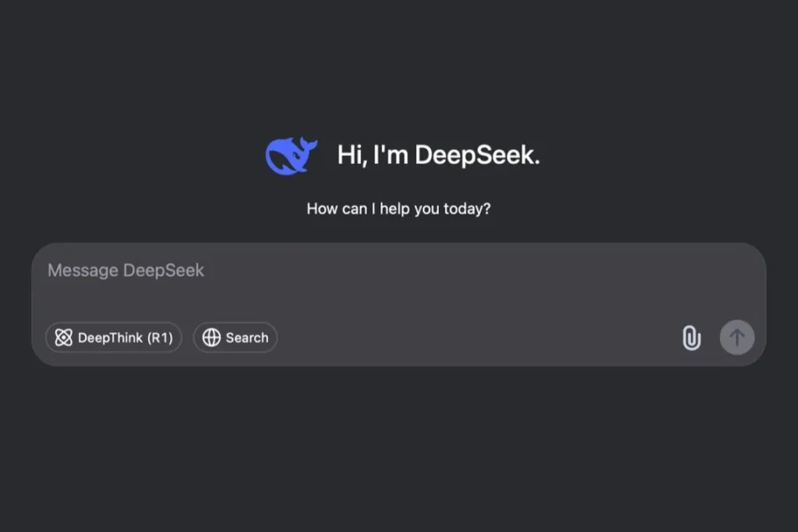Select the attachment icon near the send button
Screen dimensions: 798x532
[691, 338]
